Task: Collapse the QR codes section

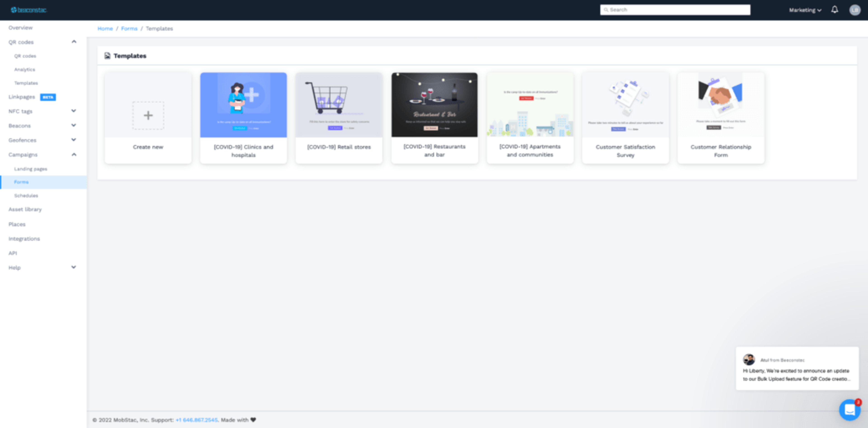Action: [74, 42]
